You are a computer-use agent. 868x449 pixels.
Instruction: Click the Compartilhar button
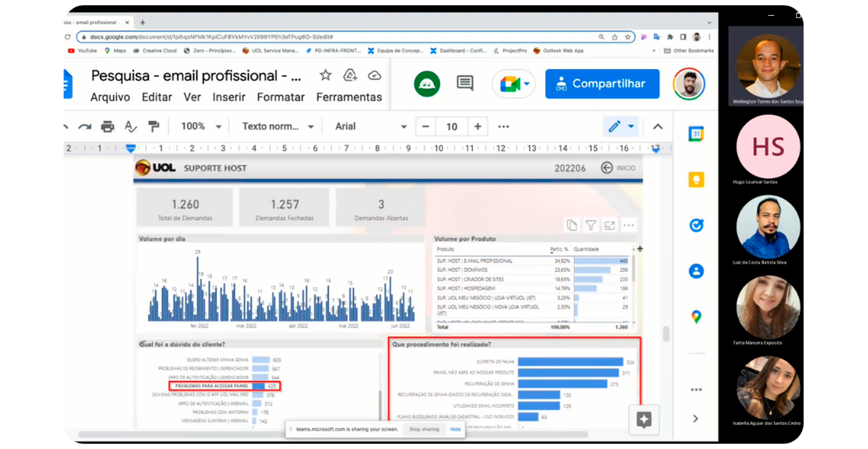click(x=602, y=84)
